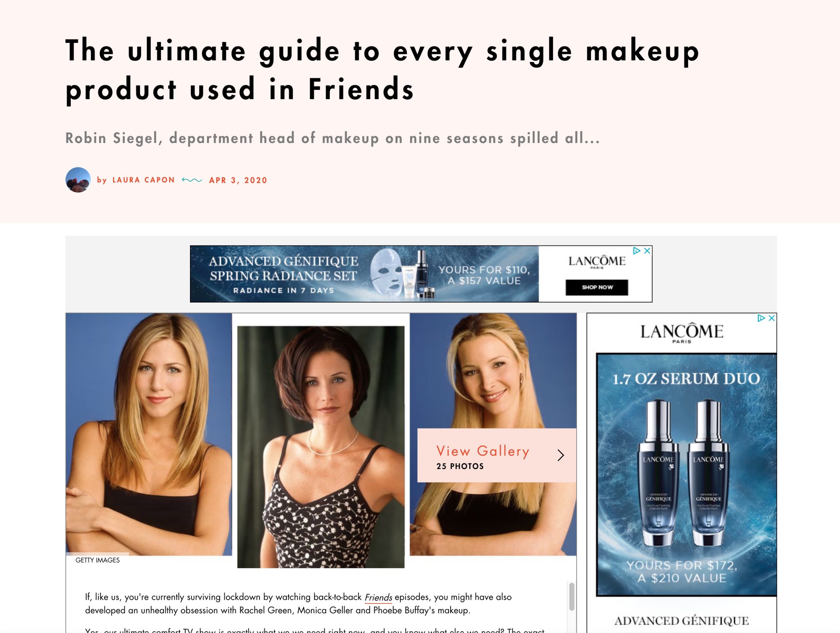Close the sidebar Lancôme ad

pos(772,318)
